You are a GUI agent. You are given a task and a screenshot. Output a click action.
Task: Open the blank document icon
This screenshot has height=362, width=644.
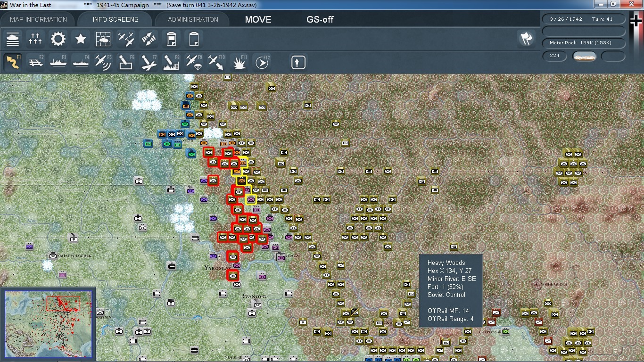tap(194, 39)
